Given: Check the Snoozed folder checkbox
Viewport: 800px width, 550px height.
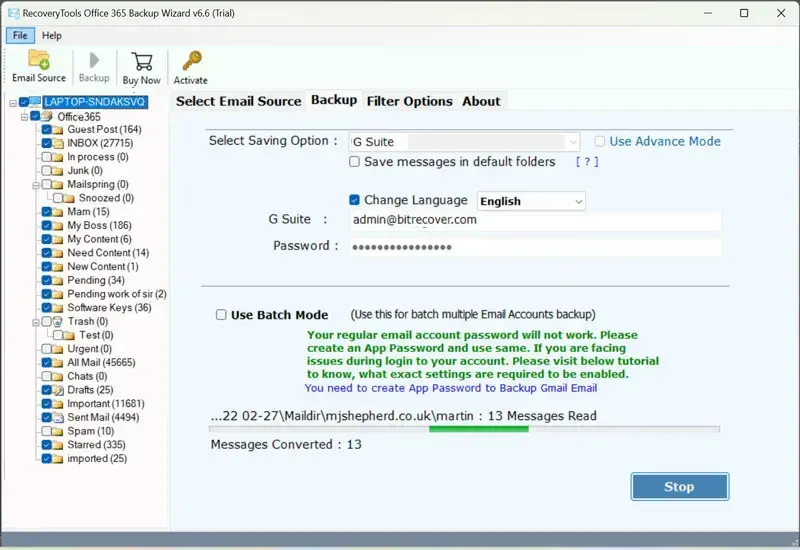Looking at the screenshot, I should (58, 198).
